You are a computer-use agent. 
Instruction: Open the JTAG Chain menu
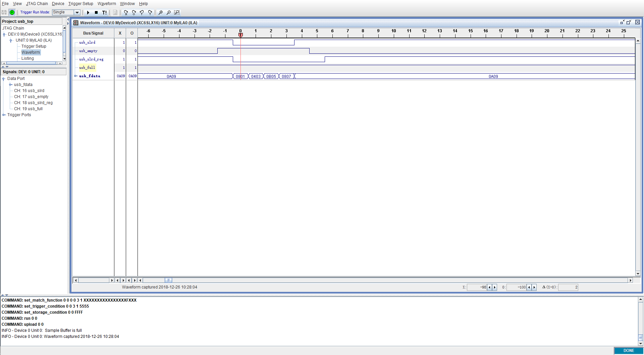click(x=37, y=4)
